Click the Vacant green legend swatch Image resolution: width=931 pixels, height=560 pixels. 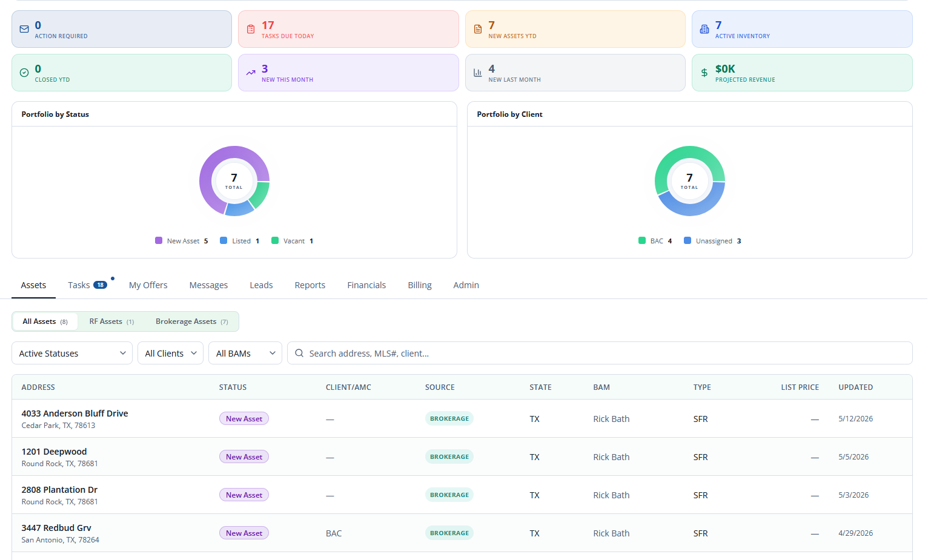(x=275, y=240)
